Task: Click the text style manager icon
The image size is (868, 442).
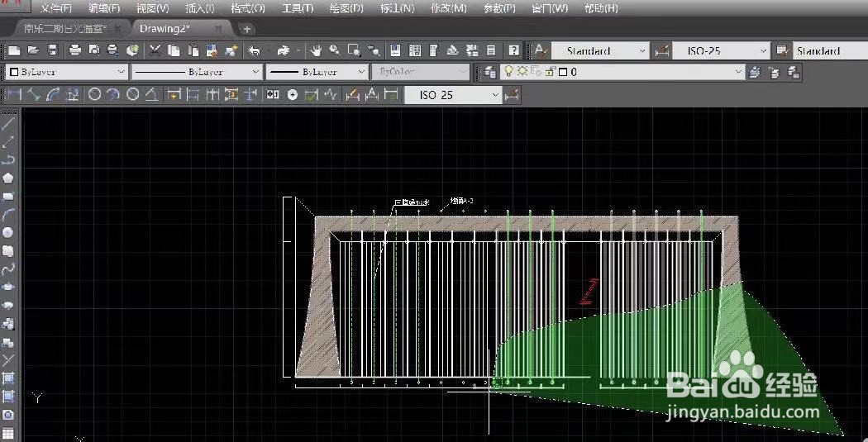Action: click(541, 51)
